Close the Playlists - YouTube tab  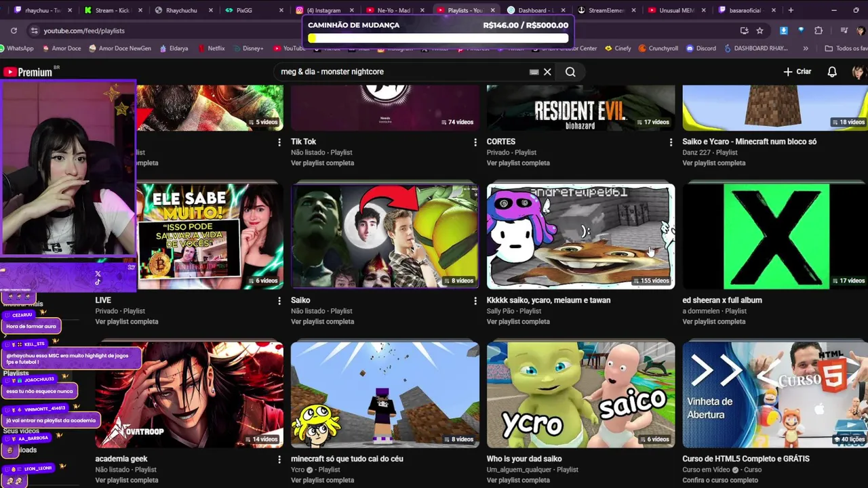click(493, 10)
